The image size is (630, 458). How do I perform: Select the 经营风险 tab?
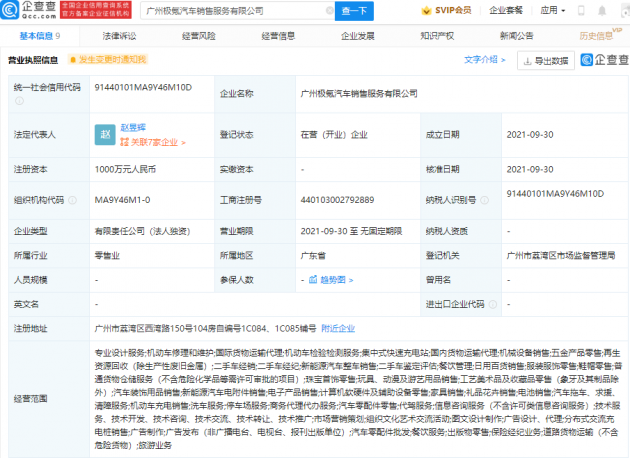click(198, 36)
